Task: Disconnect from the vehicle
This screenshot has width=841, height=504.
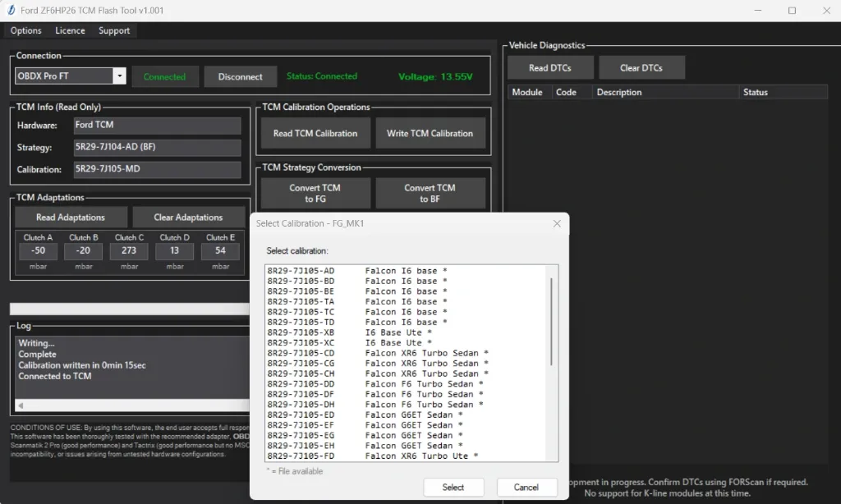Action: [x=240, y=76]
